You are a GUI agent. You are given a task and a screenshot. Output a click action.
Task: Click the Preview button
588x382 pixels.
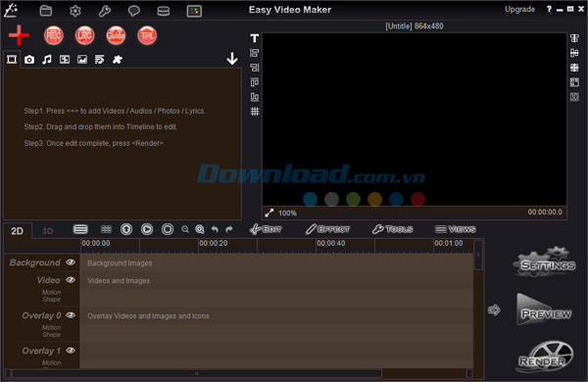pos(544,310)
